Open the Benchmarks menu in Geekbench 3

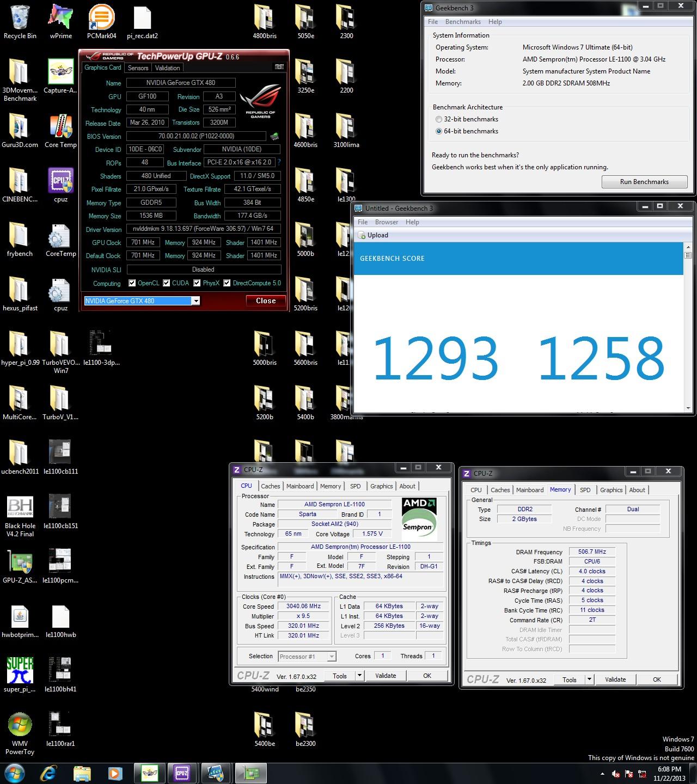[x=463, y=22]
